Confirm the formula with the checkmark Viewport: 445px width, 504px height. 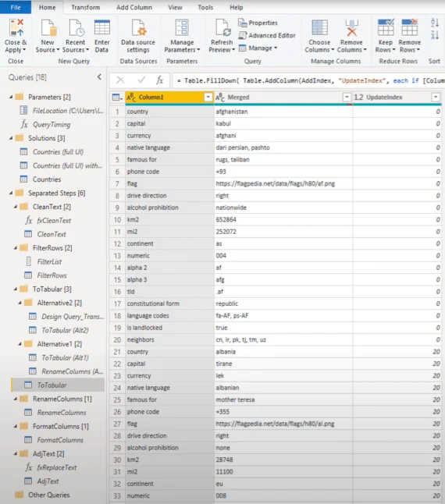point(141,80)
